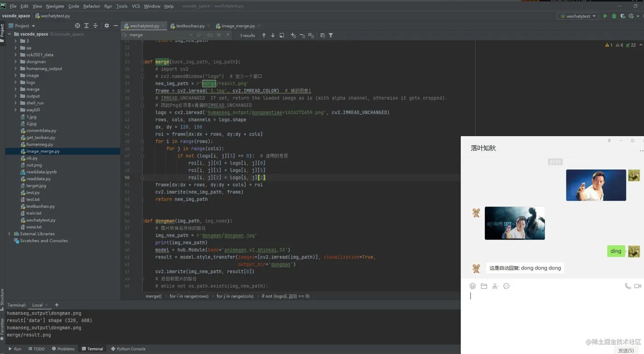Open the Project view selector dropdown
The height and width of the screenshot is (354, 644).
click(x=22, y=26)
